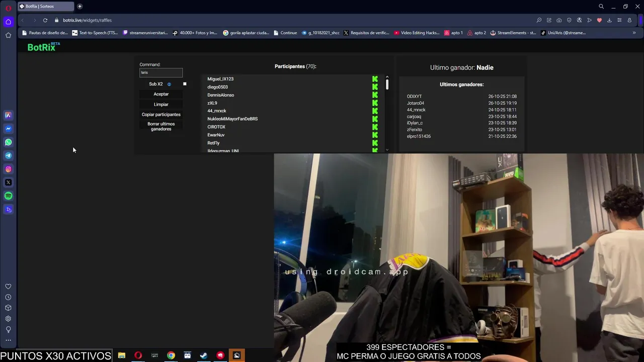Click the down arrow under participants list
Image resolution: width=644 pixels, height=362 pixels.
click(x=387, y=150)
